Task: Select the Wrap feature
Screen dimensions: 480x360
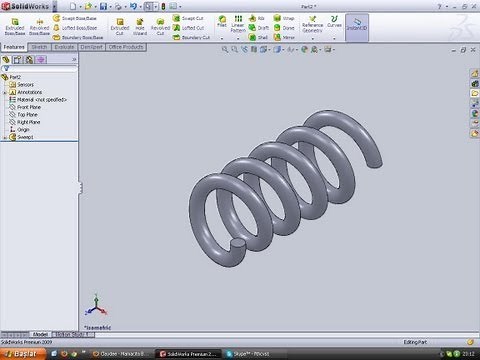Action: (284, 18)
